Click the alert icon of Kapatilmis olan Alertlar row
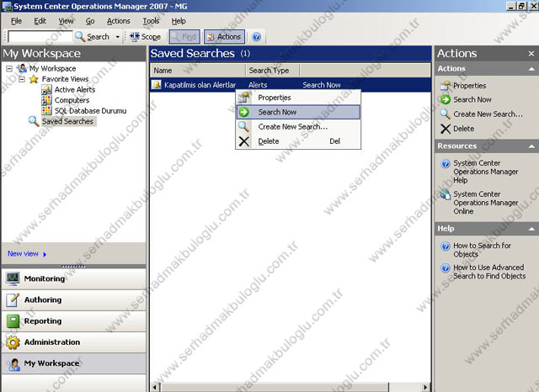 point(157,84)
